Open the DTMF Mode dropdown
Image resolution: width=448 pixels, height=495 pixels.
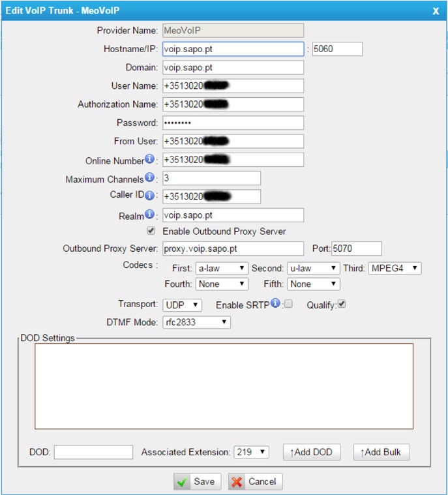click(196, 322)
